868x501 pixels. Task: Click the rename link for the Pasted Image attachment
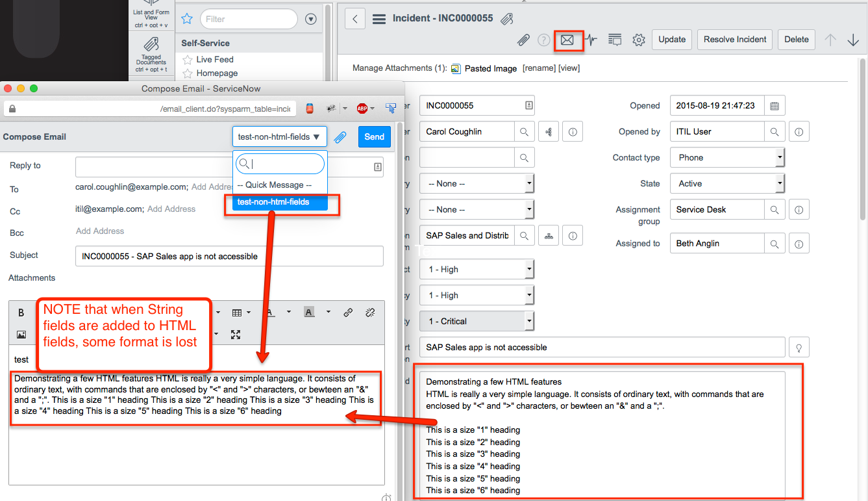(539, 68)
